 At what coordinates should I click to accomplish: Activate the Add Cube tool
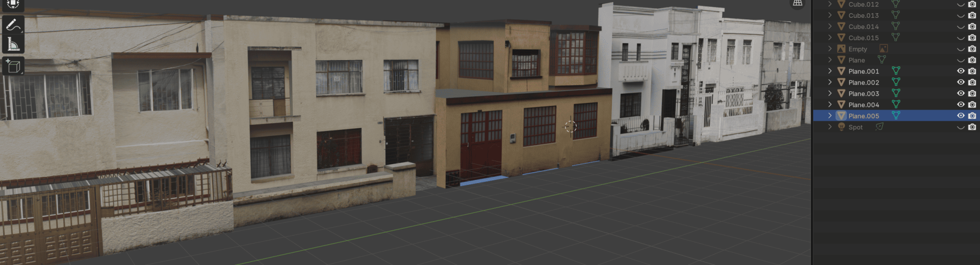[13, 66]
